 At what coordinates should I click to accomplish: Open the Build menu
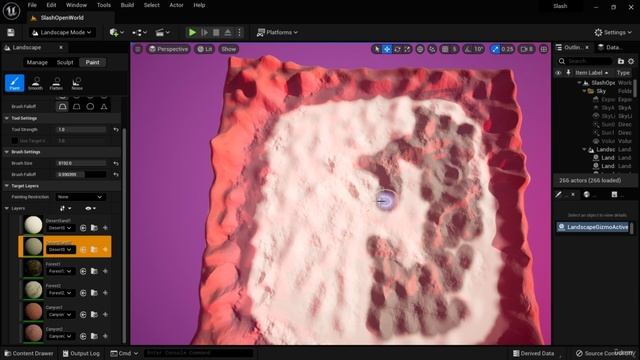click(x=127, y=5)
